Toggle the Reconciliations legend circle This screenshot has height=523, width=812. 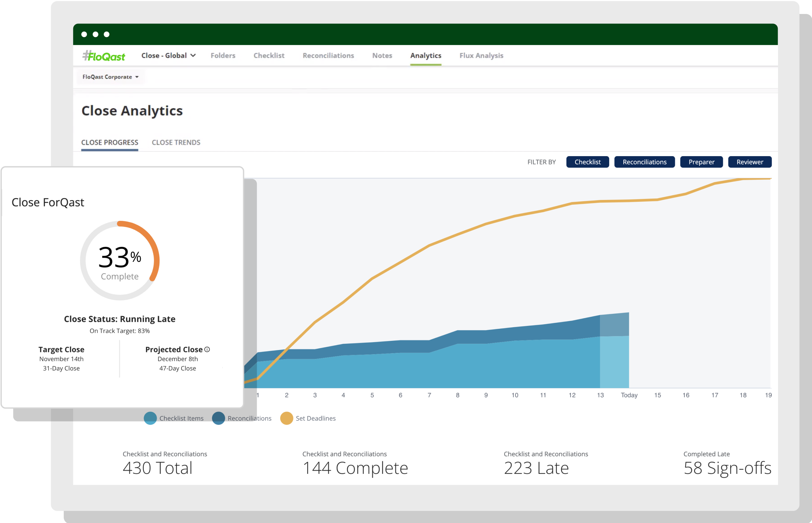(x=218, y=418)
